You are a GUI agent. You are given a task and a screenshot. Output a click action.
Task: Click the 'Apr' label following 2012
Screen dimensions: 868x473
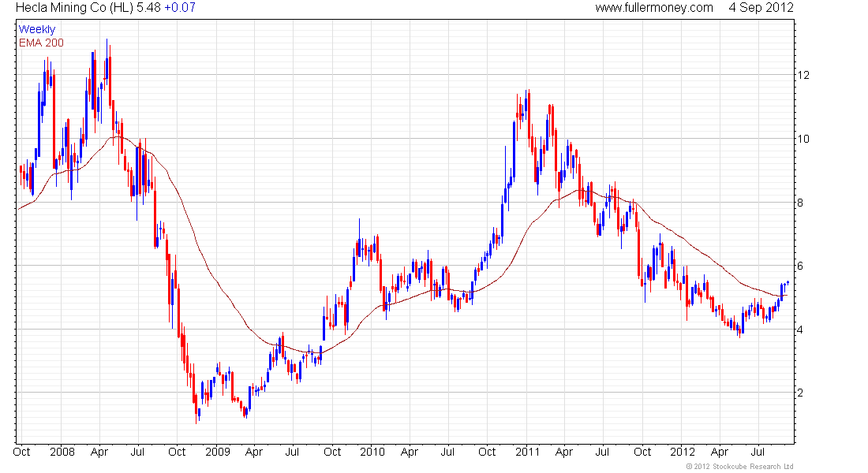719,452
